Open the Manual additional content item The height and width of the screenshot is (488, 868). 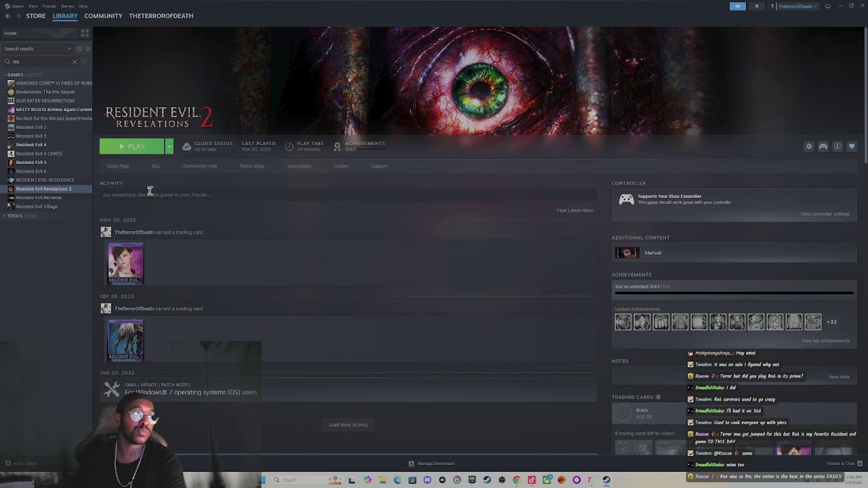[734, 253]
